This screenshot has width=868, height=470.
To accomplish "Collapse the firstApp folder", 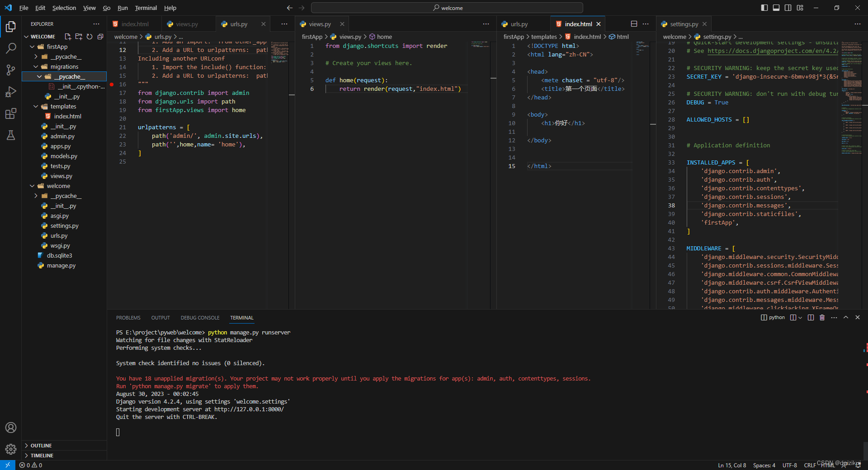I will 56,47.
